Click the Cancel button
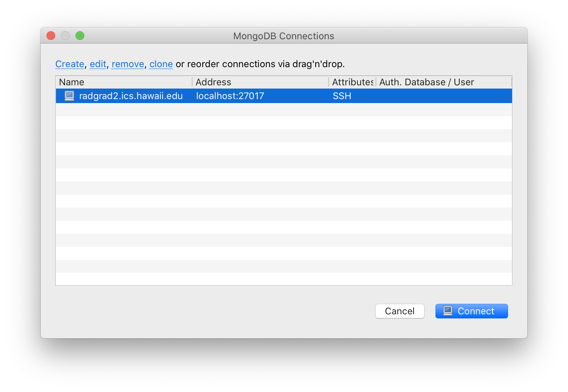Image resolution: width=568 pixels, height=392 pixels. 399,311
